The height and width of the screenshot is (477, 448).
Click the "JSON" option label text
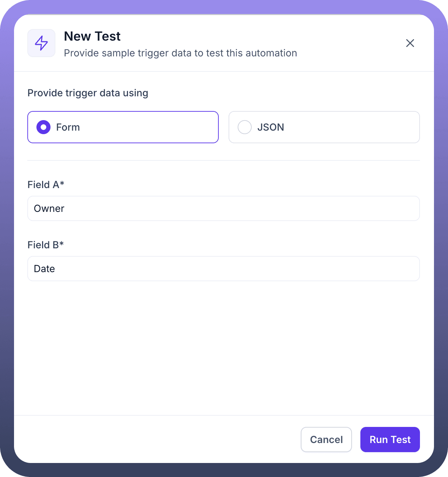point(271,127)
